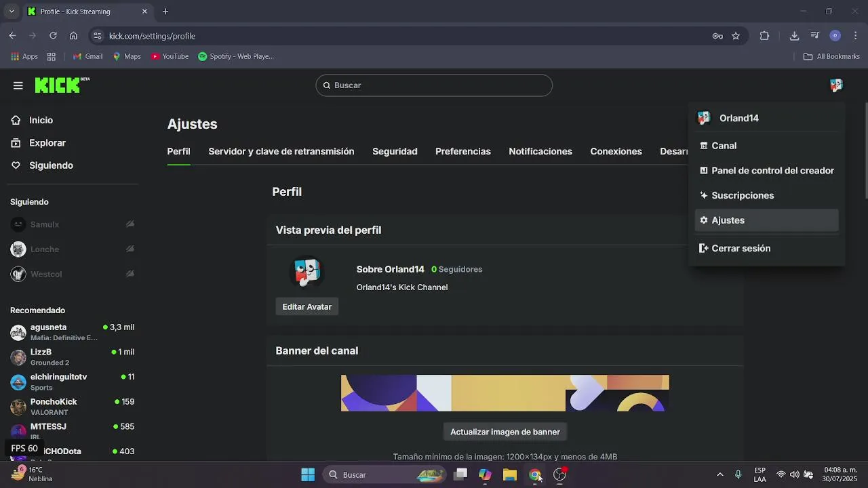Click the Inicio home icon
Viewport: 868px width, 488px height.
click(16, 120)
